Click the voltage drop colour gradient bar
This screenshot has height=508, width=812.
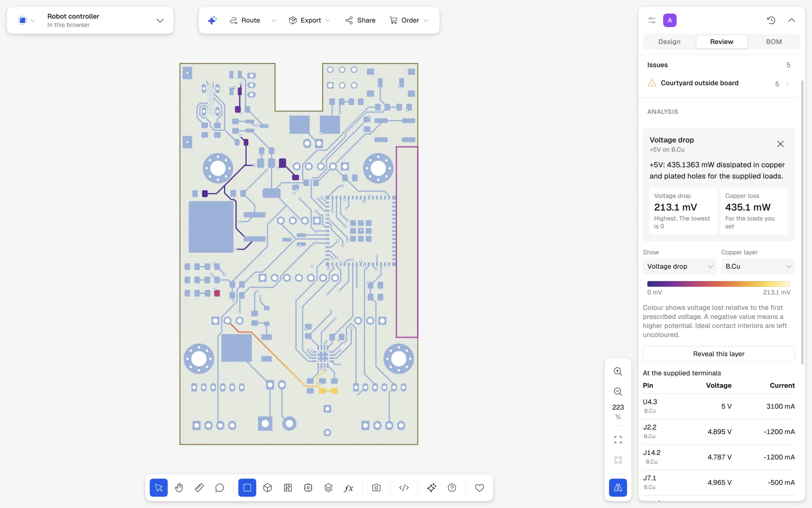(x=718, y=284)
